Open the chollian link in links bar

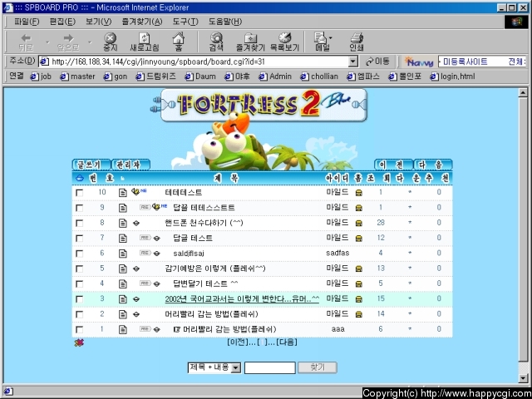tap(319, 76)
